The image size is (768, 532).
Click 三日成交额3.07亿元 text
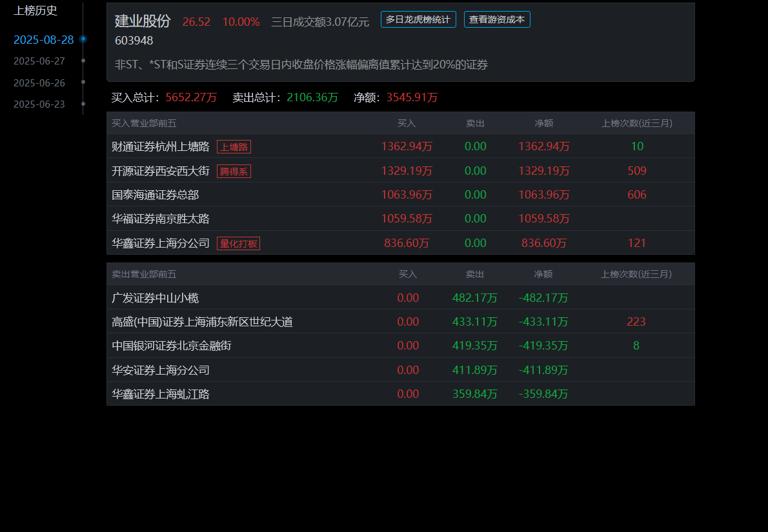pos(320,22)
